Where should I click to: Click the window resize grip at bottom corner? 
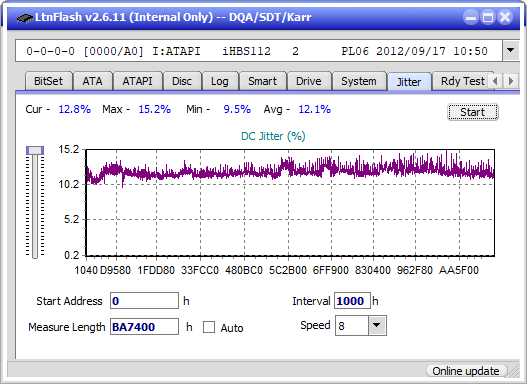click(514, 371)
